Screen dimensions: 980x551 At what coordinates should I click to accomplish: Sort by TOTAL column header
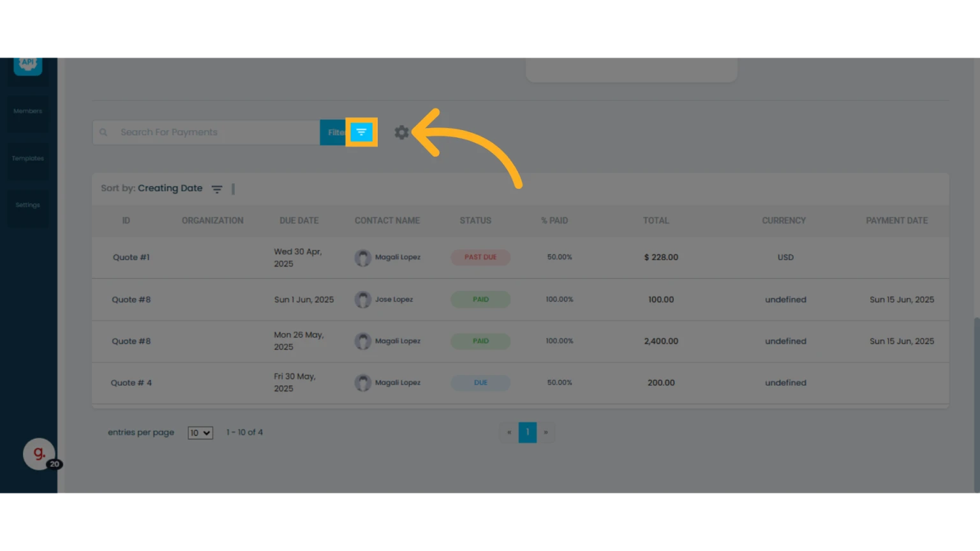pyautogui.click(x=656, y=221)
